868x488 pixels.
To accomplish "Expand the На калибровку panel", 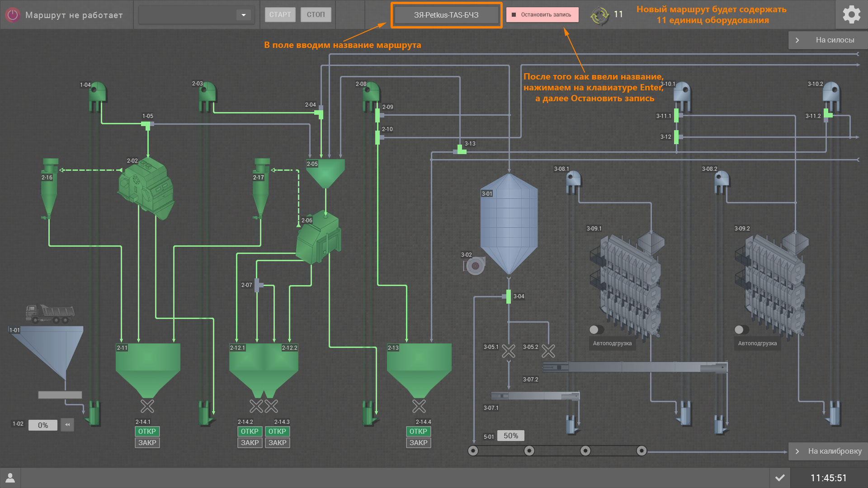I will point(828,451).
